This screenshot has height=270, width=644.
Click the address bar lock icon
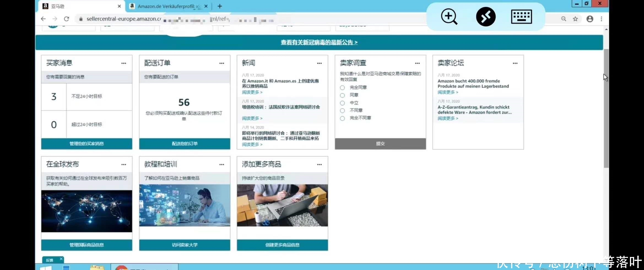pyautogui.click(x=81, y=19)
